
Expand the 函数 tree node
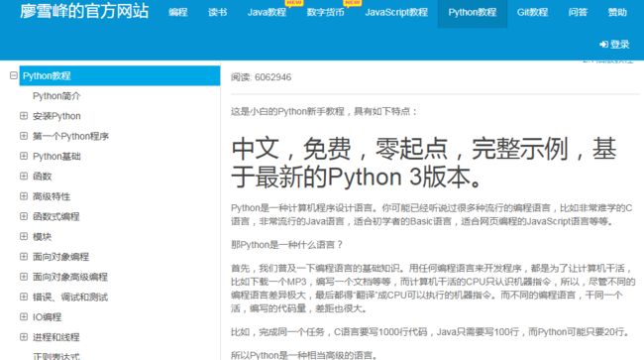(24, 177)
